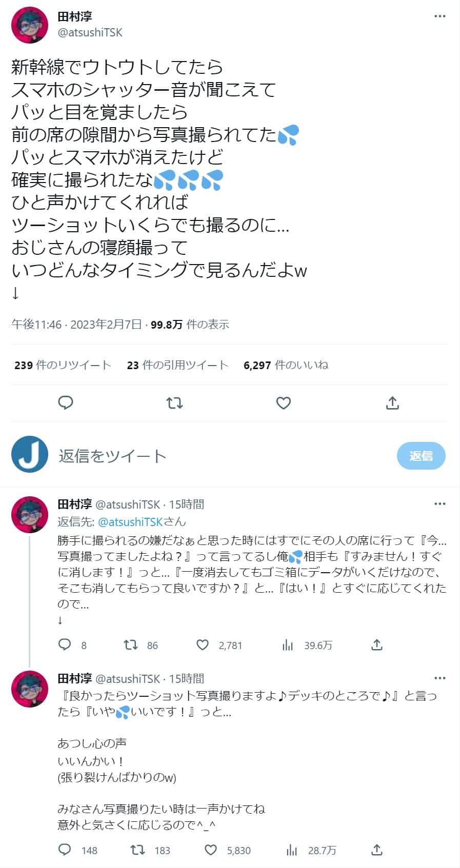Open 田村淳's profile avatar on the main tweet
The width and height of the screenshot is (460, 868).
[x=29, y=24]
